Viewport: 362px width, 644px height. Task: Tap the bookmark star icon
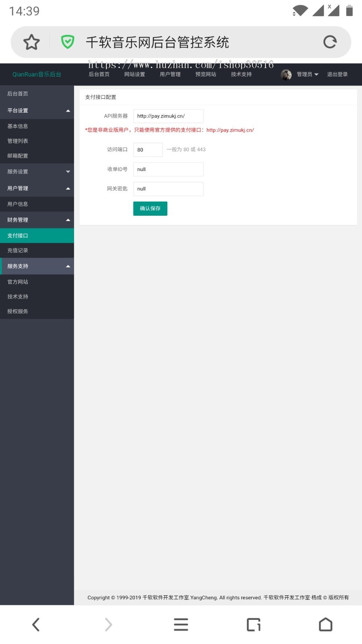pyautogui.click(x=31, y=42)
